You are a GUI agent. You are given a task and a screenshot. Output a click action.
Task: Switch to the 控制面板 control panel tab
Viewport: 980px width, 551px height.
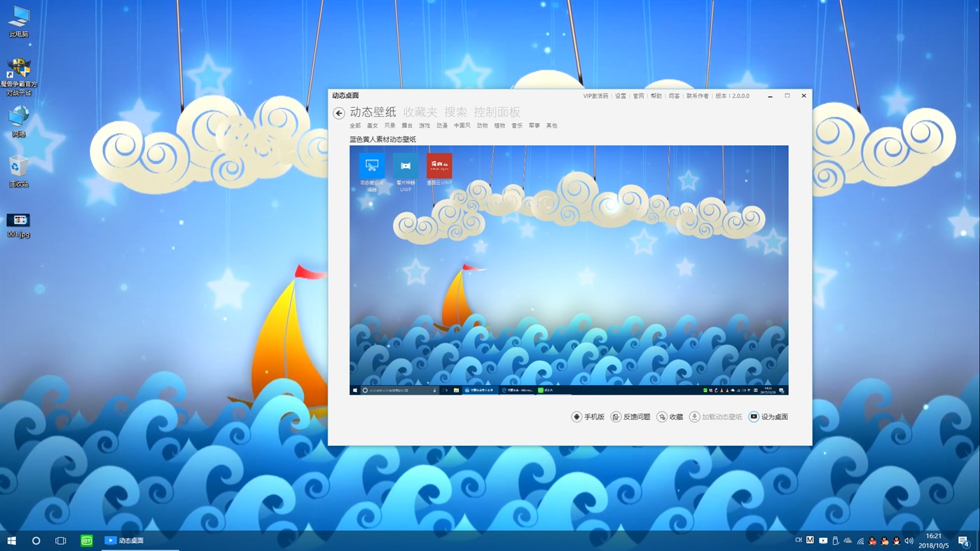pos(498,112)
